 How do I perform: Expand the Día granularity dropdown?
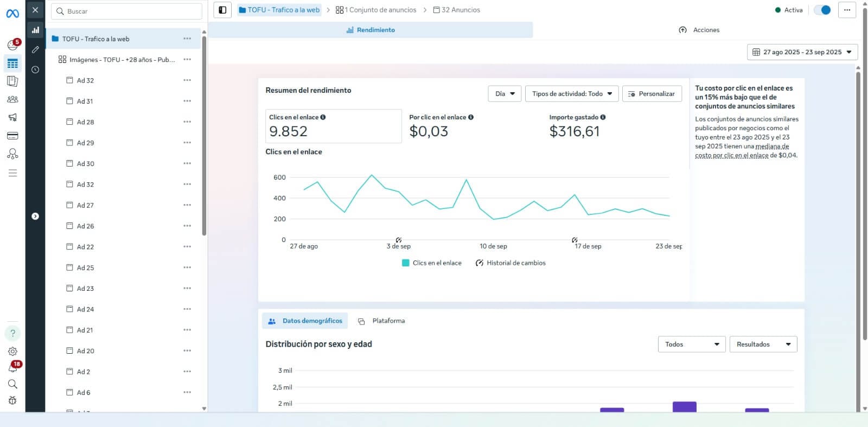505,94
